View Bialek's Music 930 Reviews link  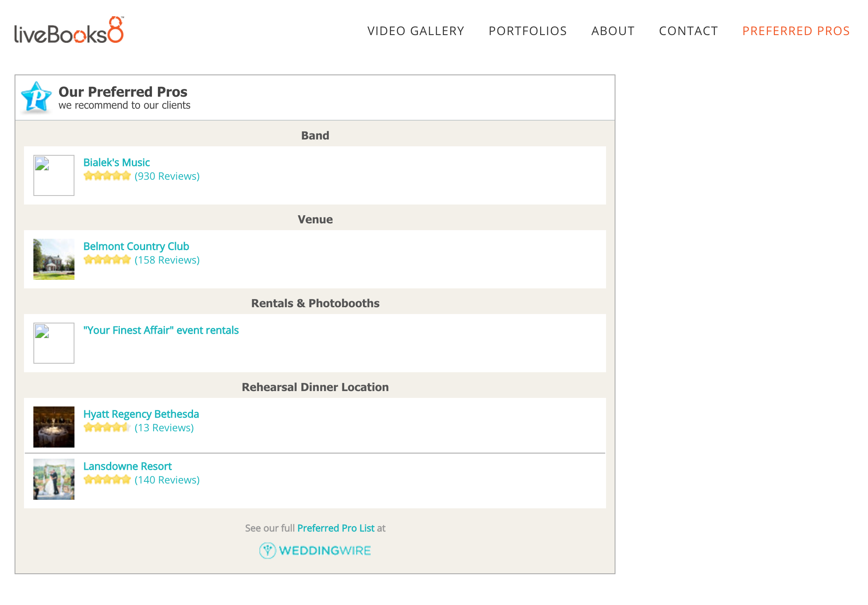[167, 176]
